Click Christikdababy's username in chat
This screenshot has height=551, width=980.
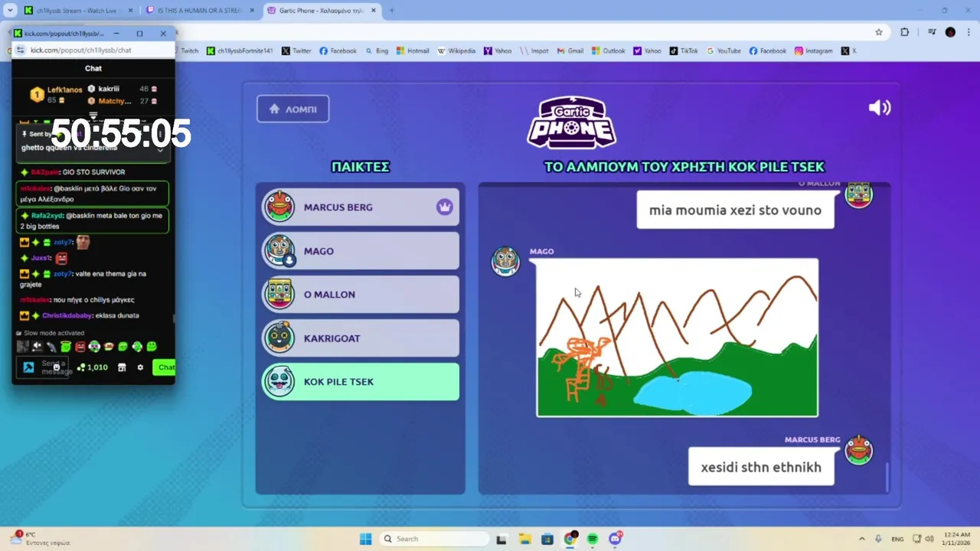[67, 315]
